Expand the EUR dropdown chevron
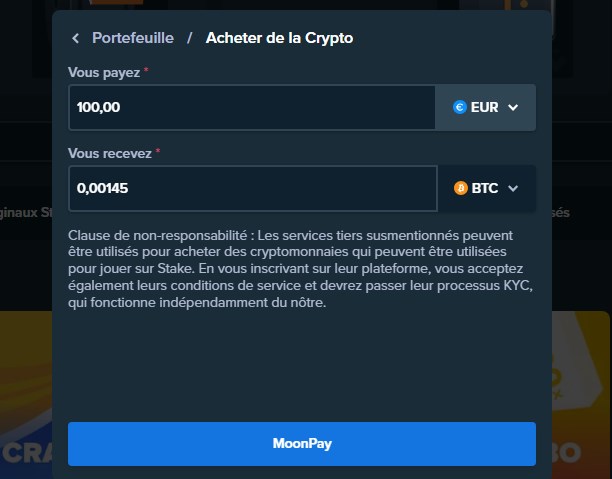612x479 pixels. 513,107
